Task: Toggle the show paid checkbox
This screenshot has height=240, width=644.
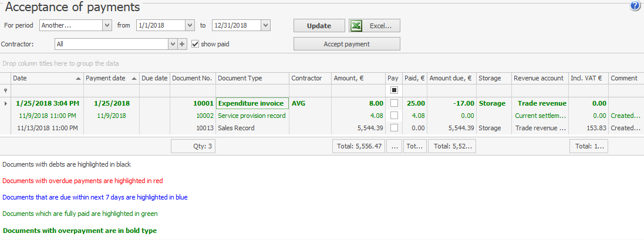Action: (196, 44)
